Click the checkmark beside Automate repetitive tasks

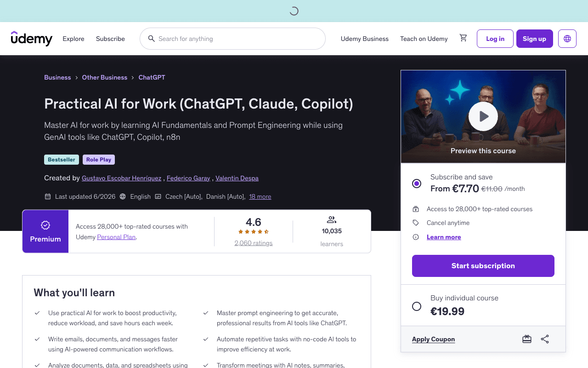point(206,339)
